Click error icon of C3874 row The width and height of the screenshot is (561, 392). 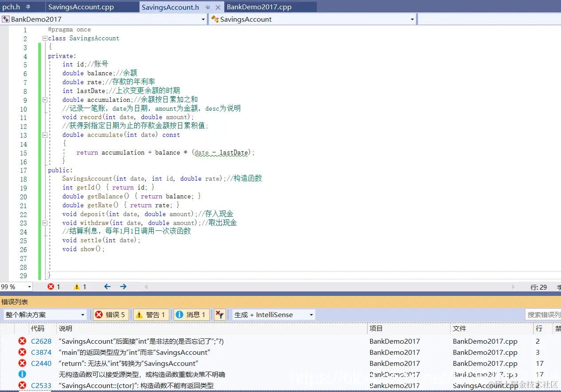[22, 352]
